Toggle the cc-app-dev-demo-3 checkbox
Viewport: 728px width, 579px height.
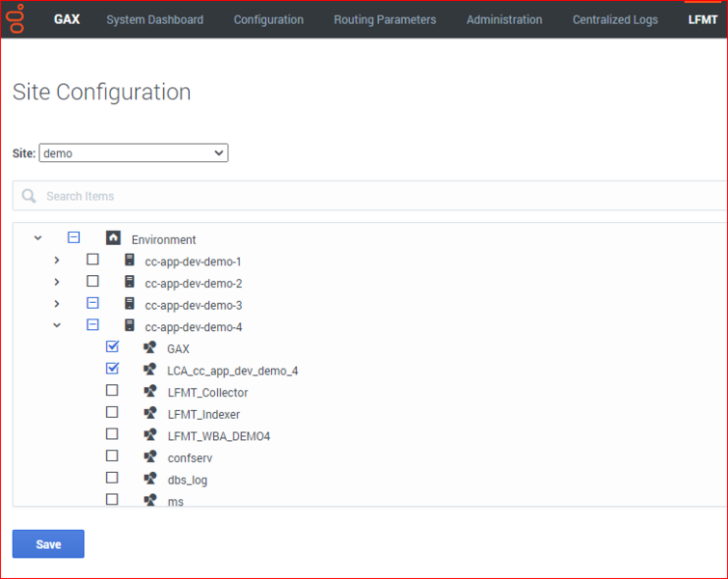pyautogui.click(x=93, y=303)
